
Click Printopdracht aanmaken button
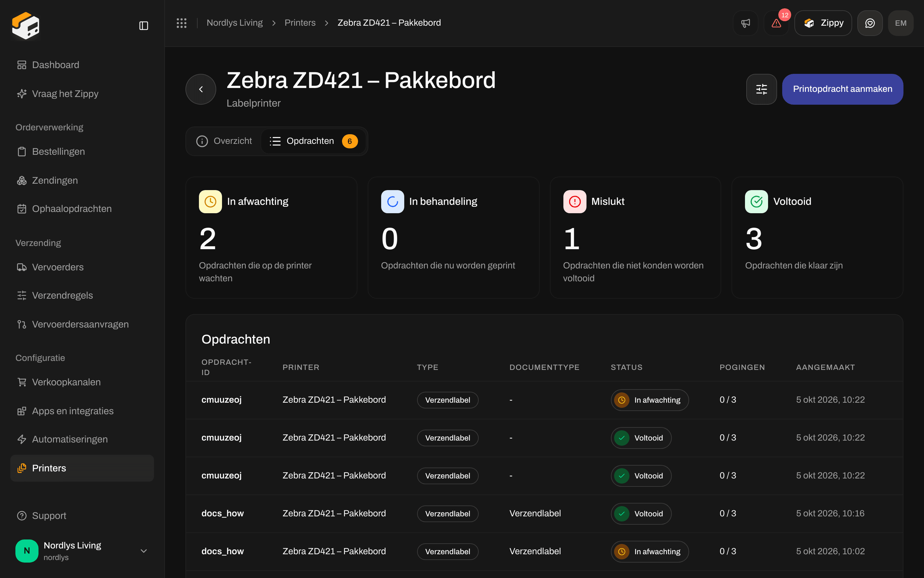coord(842,89)
